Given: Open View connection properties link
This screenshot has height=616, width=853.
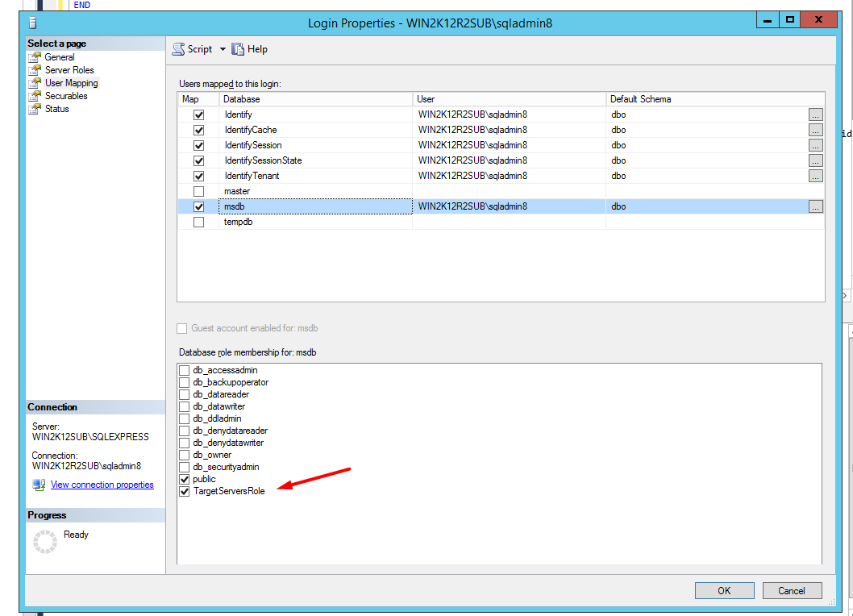Looking at the screenshot, I should click(x=102, y=485).
